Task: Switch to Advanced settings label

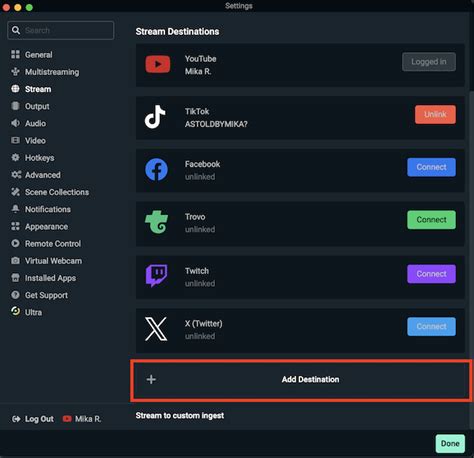Action: pyautogui.click(x=43, y=175)
